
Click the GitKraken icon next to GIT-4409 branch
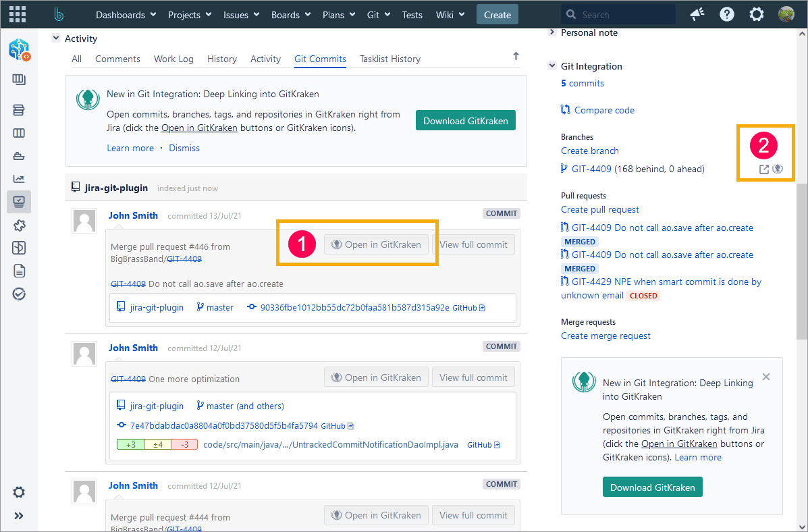778,169
